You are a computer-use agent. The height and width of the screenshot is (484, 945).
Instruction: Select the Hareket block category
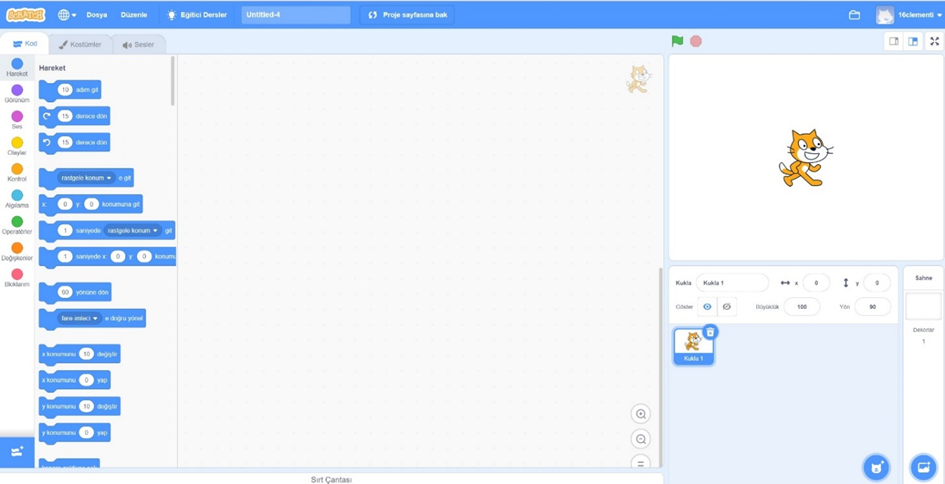pos(17,68)
